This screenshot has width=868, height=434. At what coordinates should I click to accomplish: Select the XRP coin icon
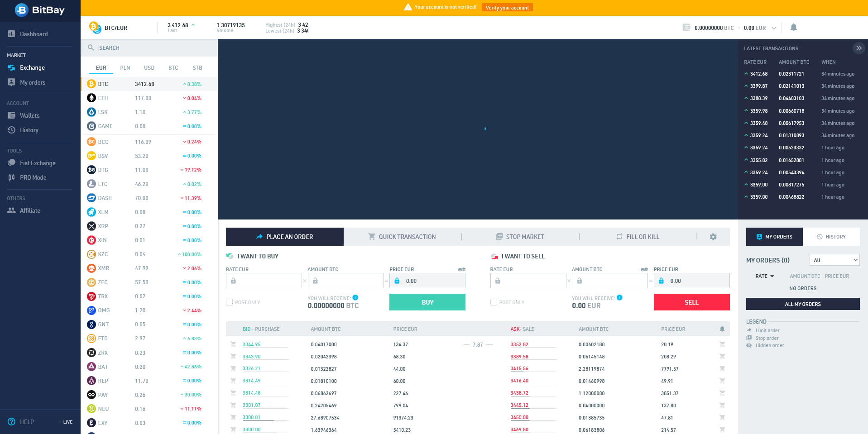91,226
